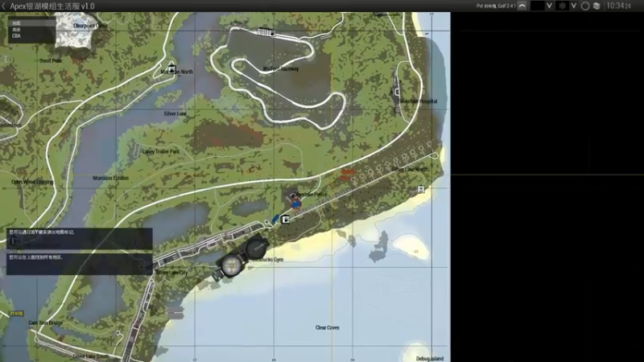Click the small yellow marker above the Bridge label

[x=16, y=313]
